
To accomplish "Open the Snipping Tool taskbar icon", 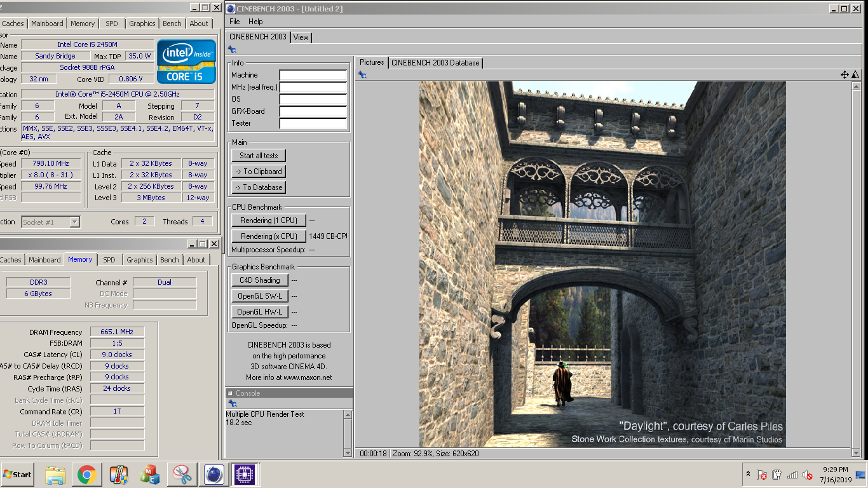I will [x=182, y=475].
